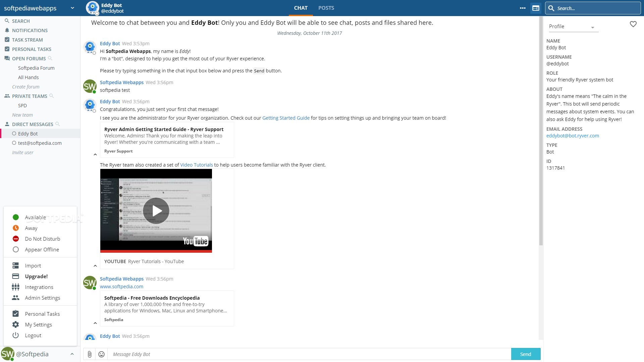This screenshot has width=644, height=362.
Task: Open the SPD private team
Action: [22, 105]
